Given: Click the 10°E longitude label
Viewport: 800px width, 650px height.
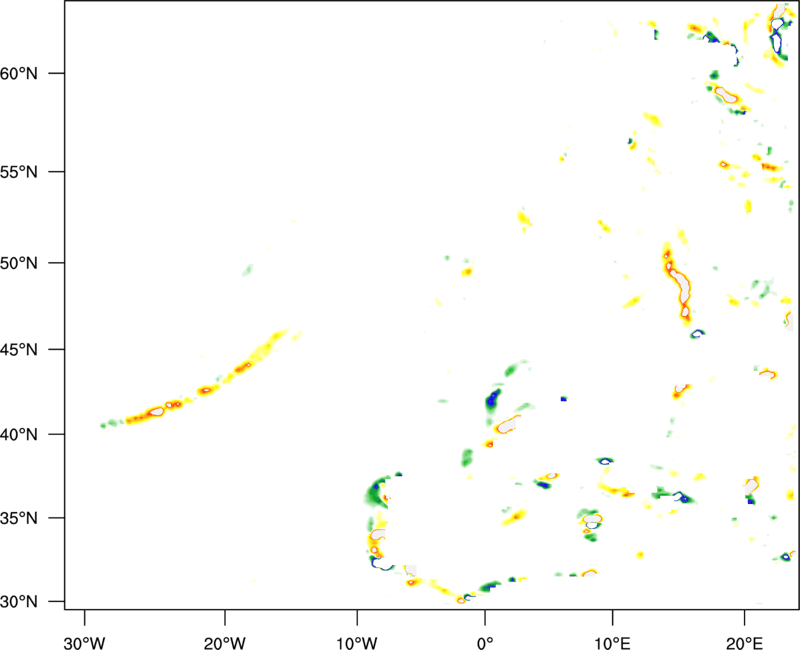Looking at the screenshot, I should [612, 643].
